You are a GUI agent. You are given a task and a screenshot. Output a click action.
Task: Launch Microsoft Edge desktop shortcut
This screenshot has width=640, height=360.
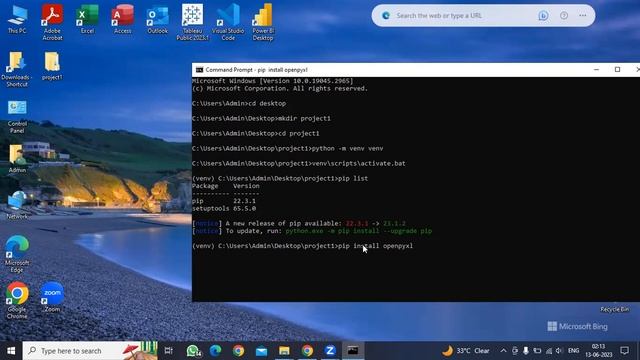17,254
